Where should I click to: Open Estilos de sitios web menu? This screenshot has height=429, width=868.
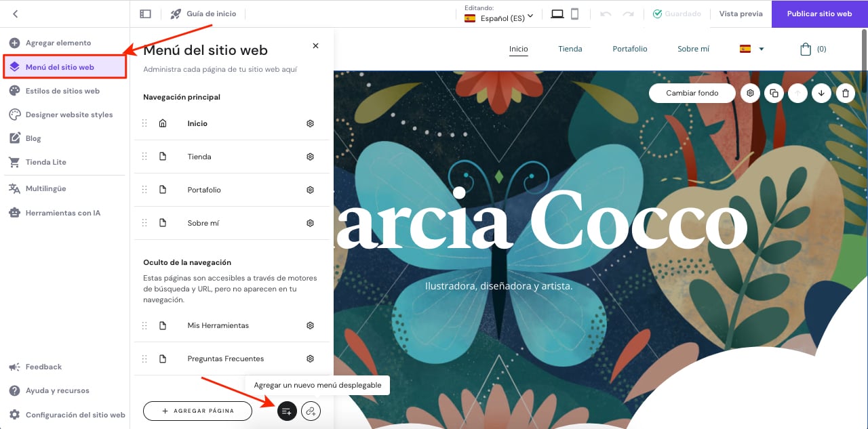pos(62,91)
